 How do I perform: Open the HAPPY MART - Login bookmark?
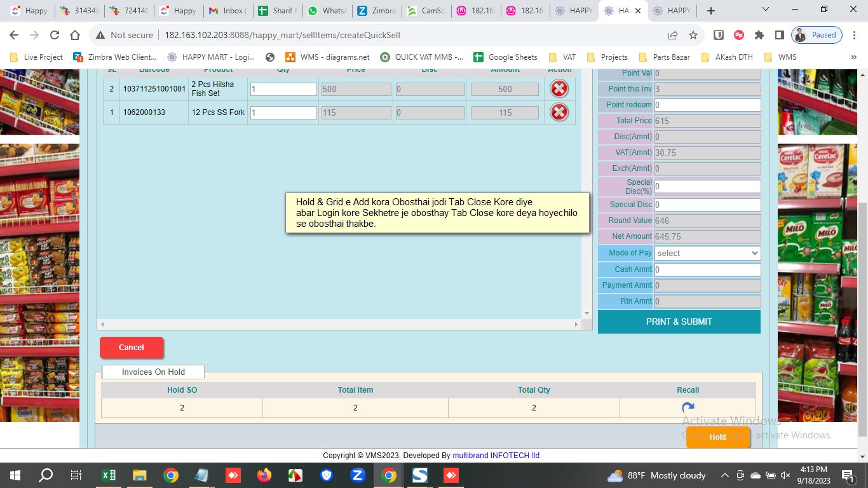tap(210, 57)
